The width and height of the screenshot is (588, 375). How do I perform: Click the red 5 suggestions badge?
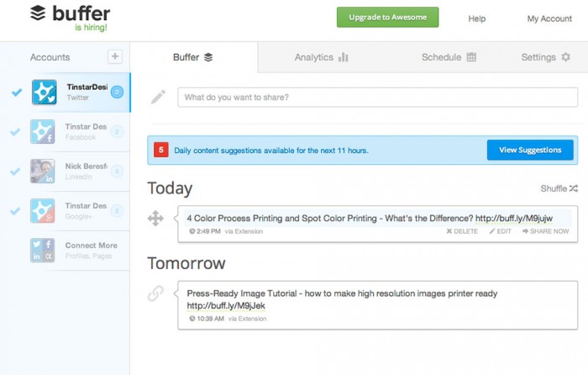tap(161, 151)
